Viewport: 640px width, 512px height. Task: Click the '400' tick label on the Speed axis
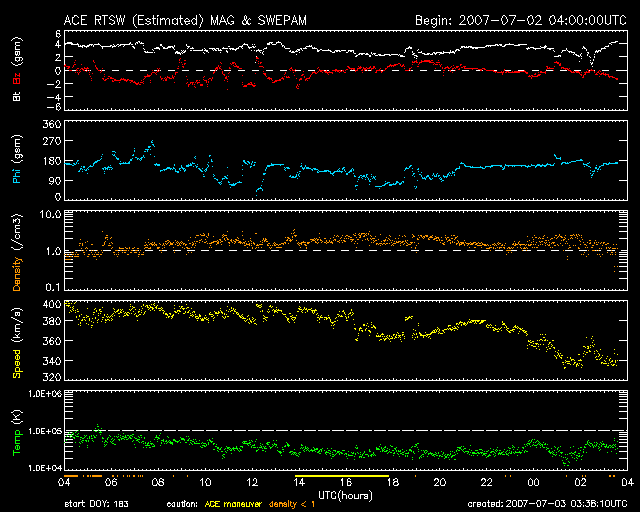coord(52,304)
